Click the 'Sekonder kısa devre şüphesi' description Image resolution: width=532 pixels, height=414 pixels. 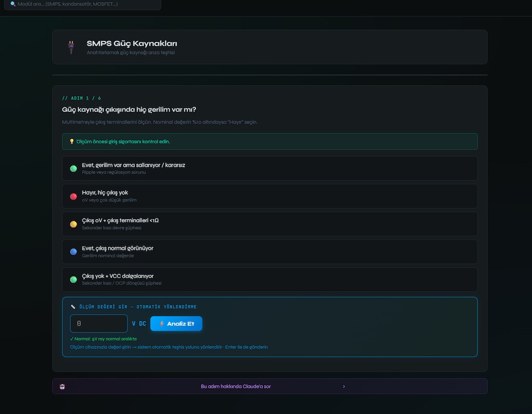[x=112, y=228]
